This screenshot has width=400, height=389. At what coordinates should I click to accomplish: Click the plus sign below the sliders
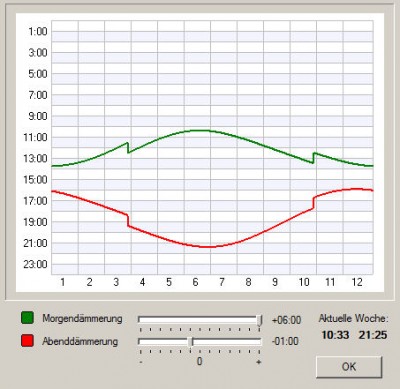click(259, 362)
